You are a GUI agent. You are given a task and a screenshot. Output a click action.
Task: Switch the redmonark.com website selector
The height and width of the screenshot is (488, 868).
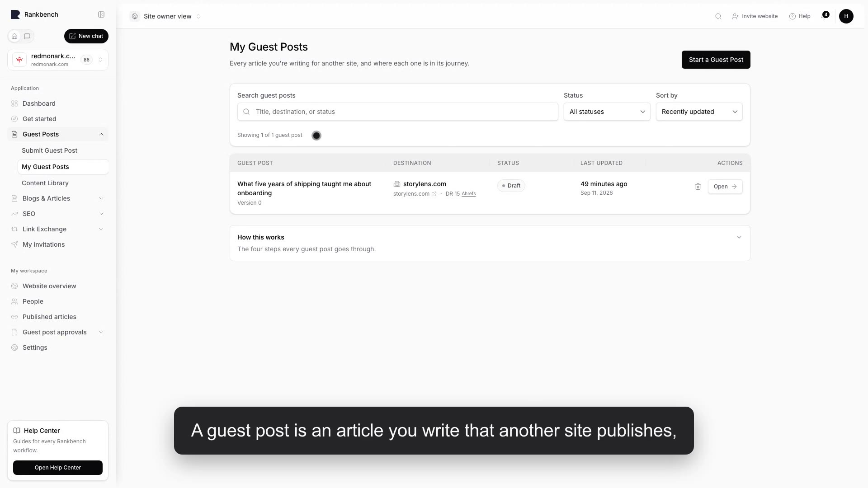pos(58,60)
